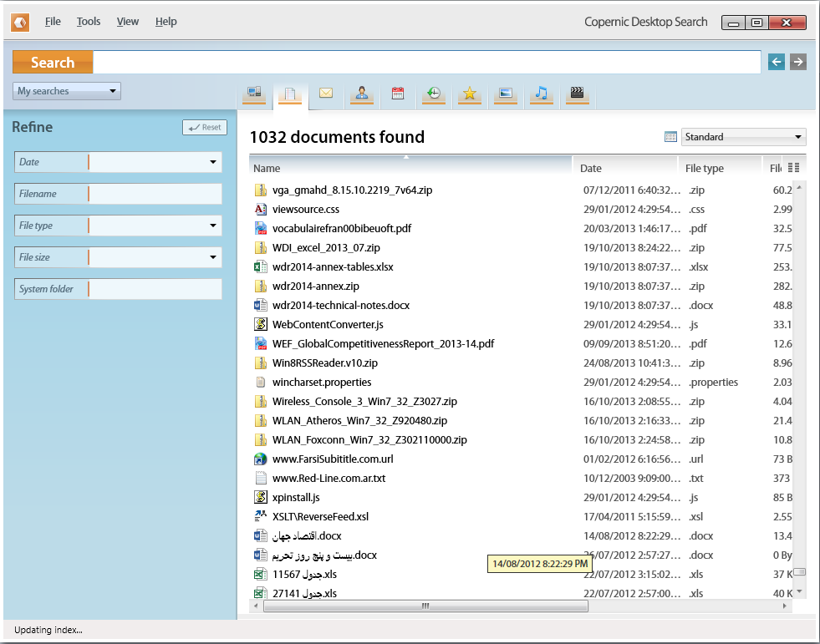Open the File size refine dropdown
The image size is (820, 644).
(x=213, y=257)
